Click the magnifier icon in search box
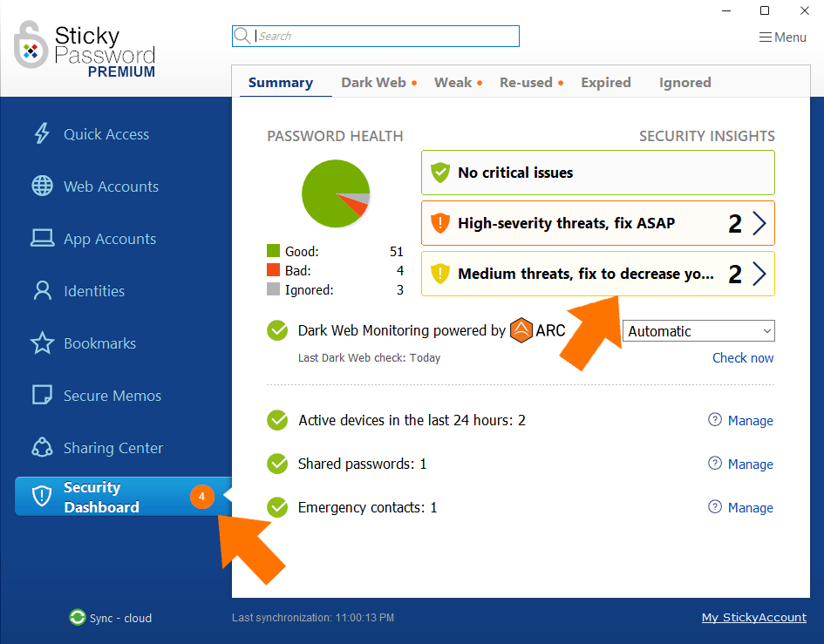The height and width of the screenshot is (644, 824). [242, 36]
